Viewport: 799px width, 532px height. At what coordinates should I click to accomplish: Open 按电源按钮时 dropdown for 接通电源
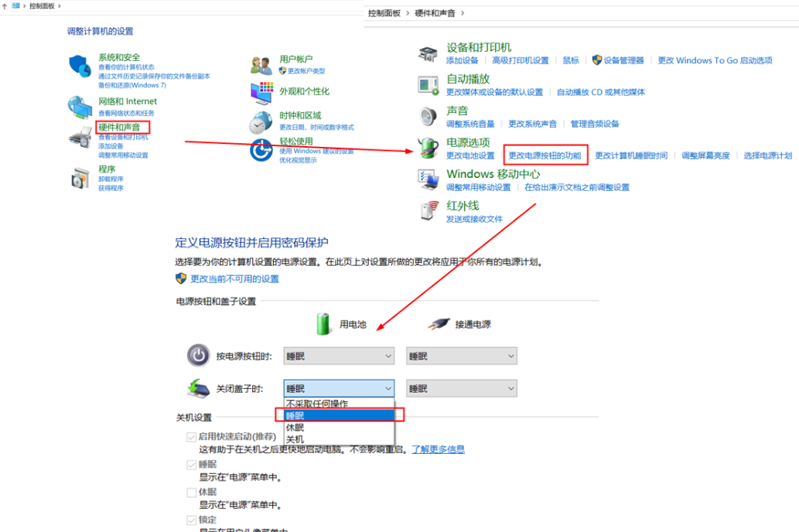click(461, 356)
